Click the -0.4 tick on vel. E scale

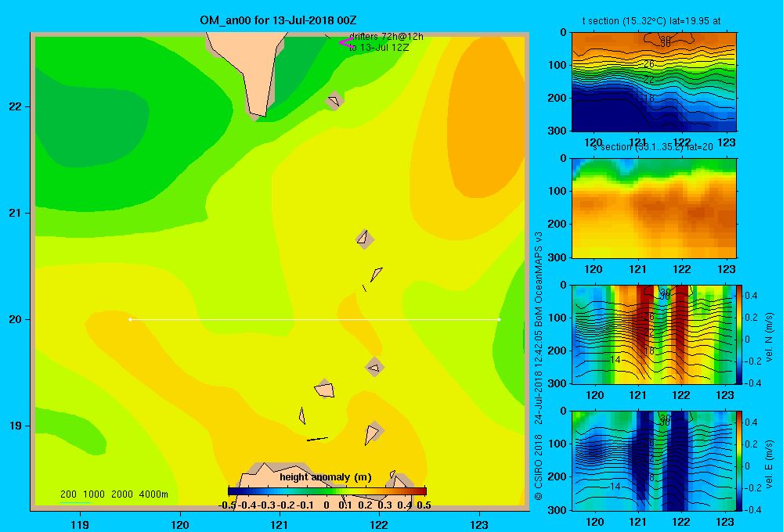752,509
